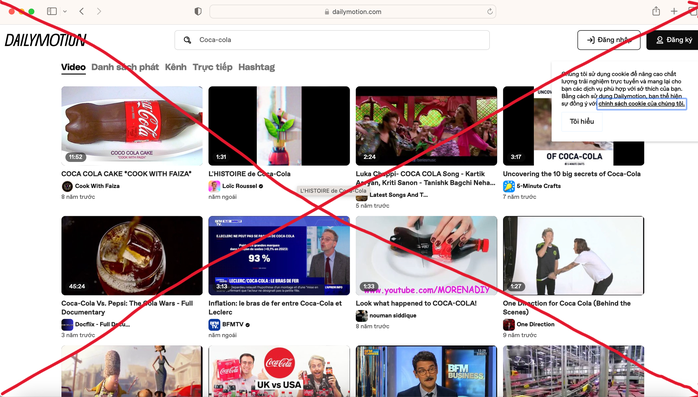Screen dimensions: 698x397
Task: Focus the Coca-cola search field
Action: (x=332, y=40)
